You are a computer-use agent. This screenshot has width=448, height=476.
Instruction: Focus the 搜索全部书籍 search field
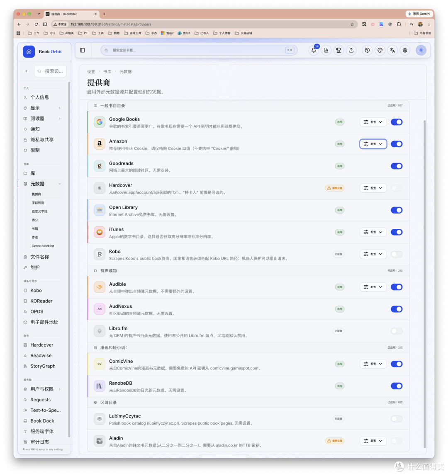pyautogui.click(x=199, y=51)
